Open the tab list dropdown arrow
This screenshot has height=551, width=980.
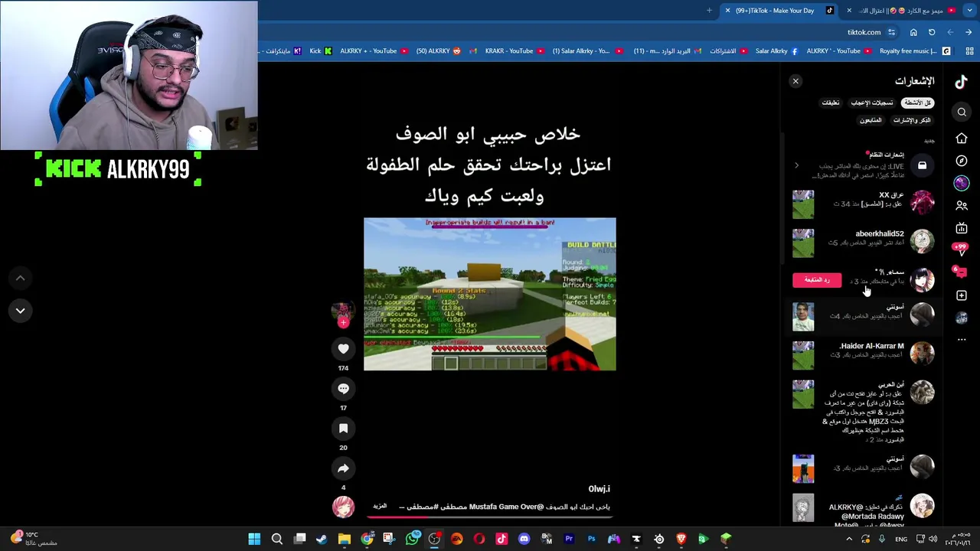point(969,11)
